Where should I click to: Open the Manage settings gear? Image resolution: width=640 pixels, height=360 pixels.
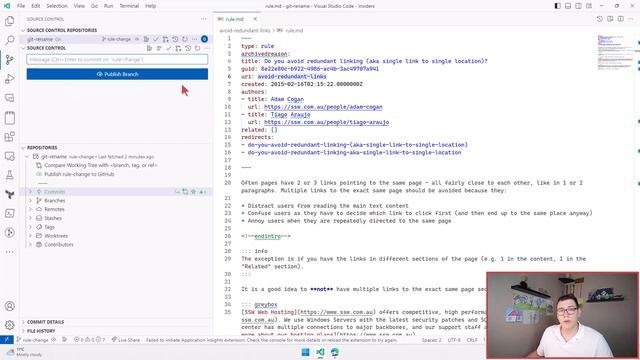9,325
